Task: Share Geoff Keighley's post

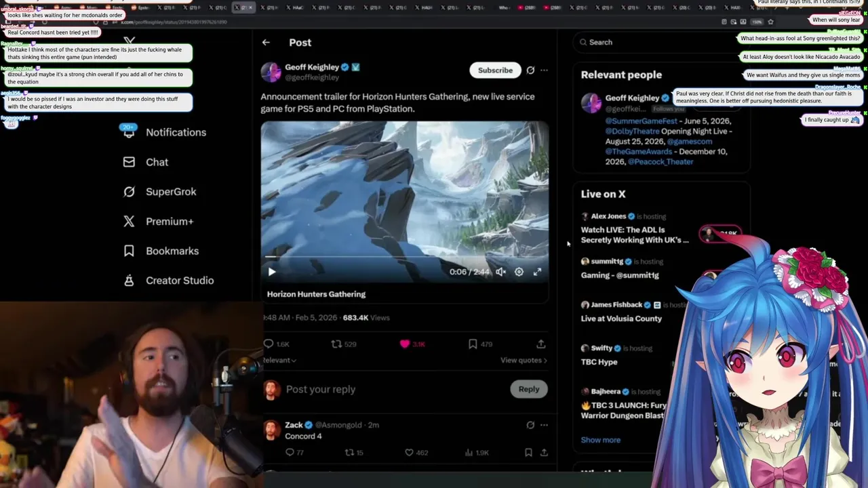Action: click(x=540, y=344)
